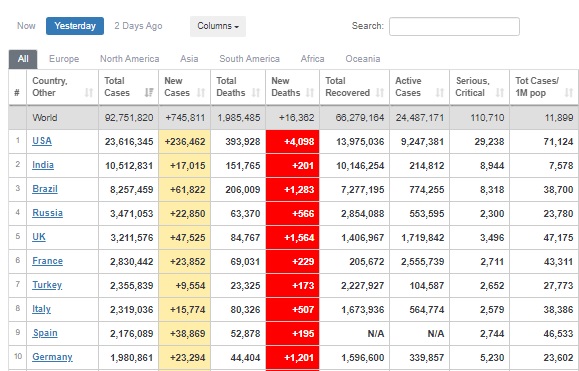The image size is (579, 371).
Task: Sort by Country, Other column arrows
Action: pos(89,92)
